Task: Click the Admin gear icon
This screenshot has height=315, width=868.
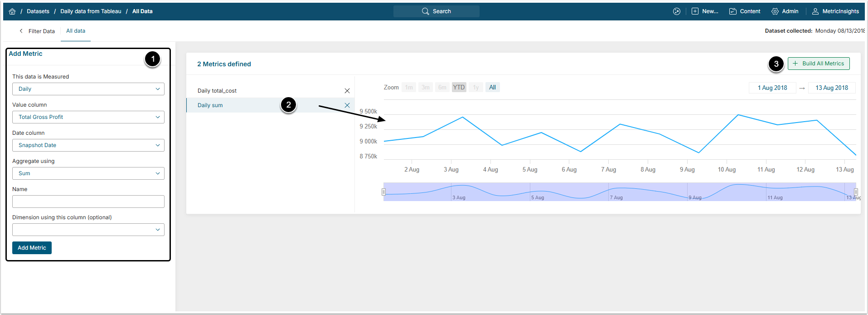Action: [775, 11]
